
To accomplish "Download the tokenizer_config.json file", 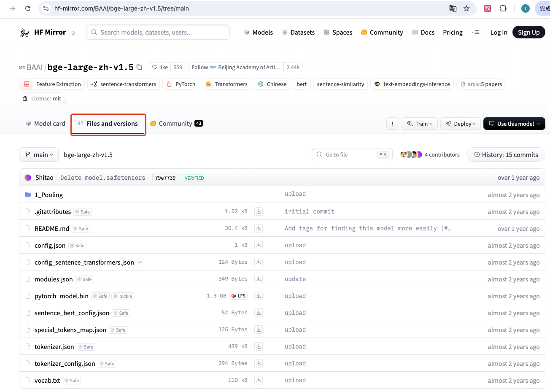I will point(259,363).
